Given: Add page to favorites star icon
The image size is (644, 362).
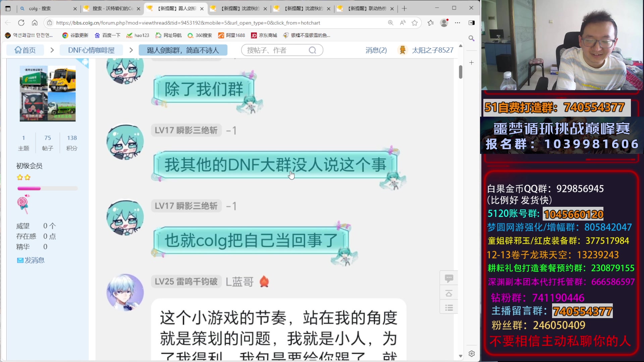Looking at the screenshot, I should pos(415,23).
